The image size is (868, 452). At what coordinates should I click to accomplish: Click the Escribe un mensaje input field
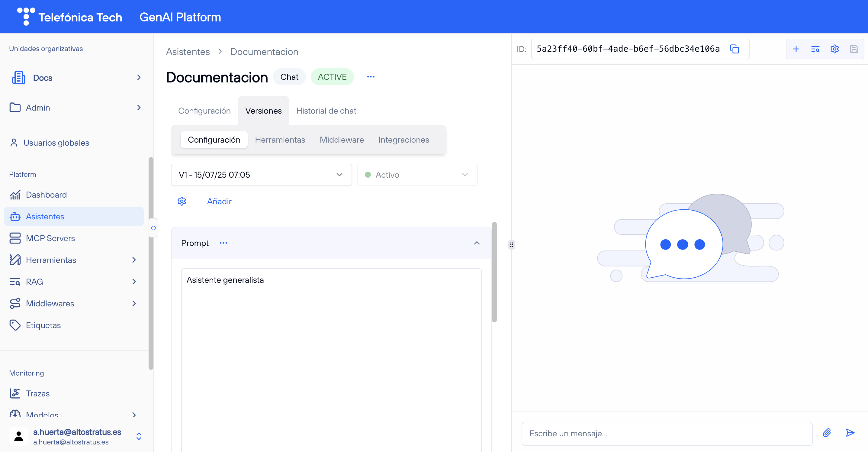[667, 434]
